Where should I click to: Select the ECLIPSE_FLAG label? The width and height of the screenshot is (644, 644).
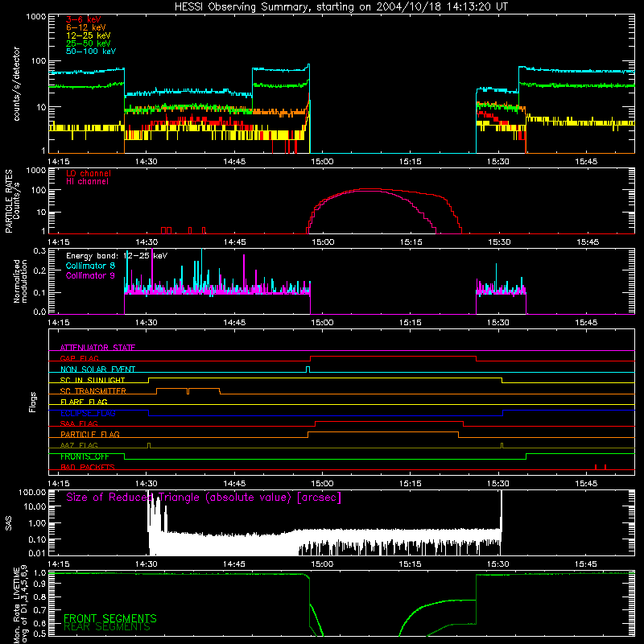pos(88,413)
